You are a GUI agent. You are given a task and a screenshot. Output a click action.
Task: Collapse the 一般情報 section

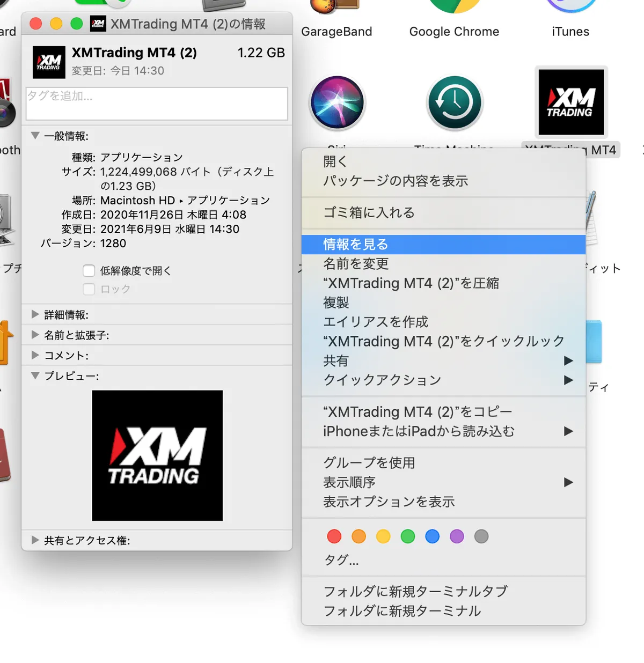[35, 136]
